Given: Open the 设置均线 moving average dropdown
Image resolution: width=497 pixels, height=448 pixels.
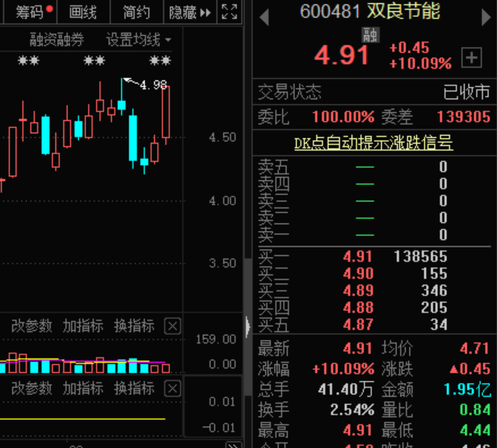Looking at the screenshot, I should pyautogui.click(x=138, y=40).
